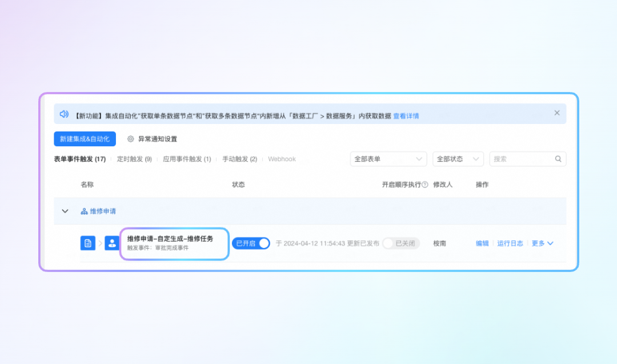Click the org-chart icon beside 维修申请

pyautogui.click(x=84, y=211)
